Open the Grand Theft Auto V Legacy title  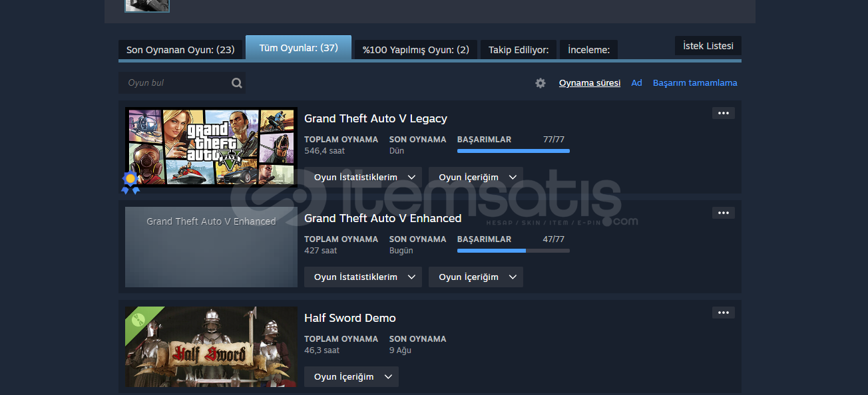pyautogui.click(x=375, y=118)
